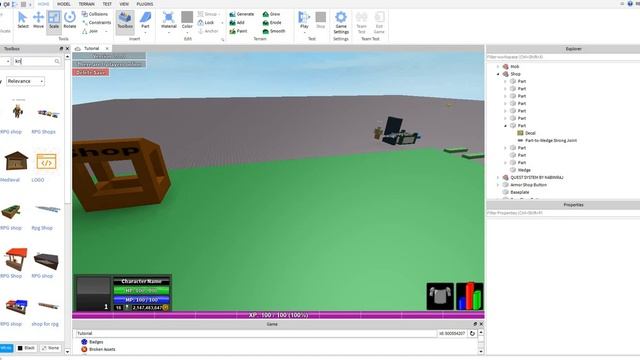Toggle Constraints option
Viewport: 640px width, 360px height.
(x=96, y=22)
